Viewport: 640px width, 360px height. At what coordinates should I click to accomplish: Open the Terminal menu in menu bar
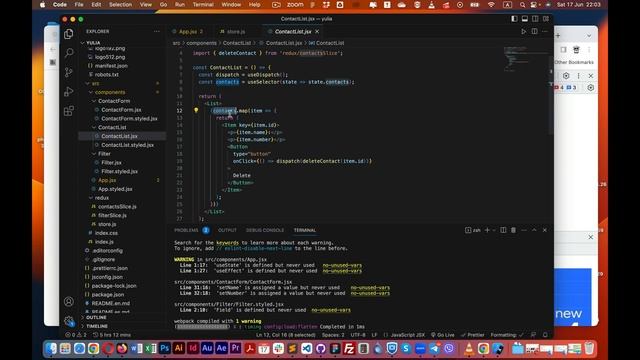203,4
